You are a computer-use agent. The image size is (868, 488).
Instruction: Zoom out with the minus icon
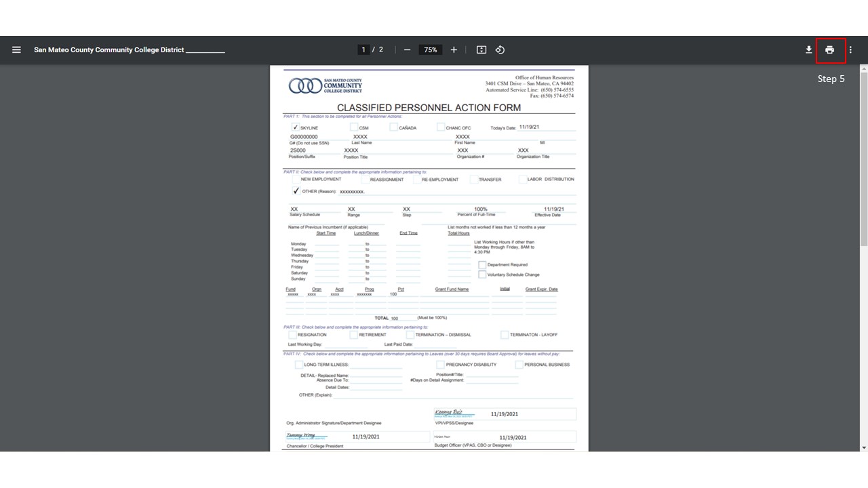[x=407, y=50]
